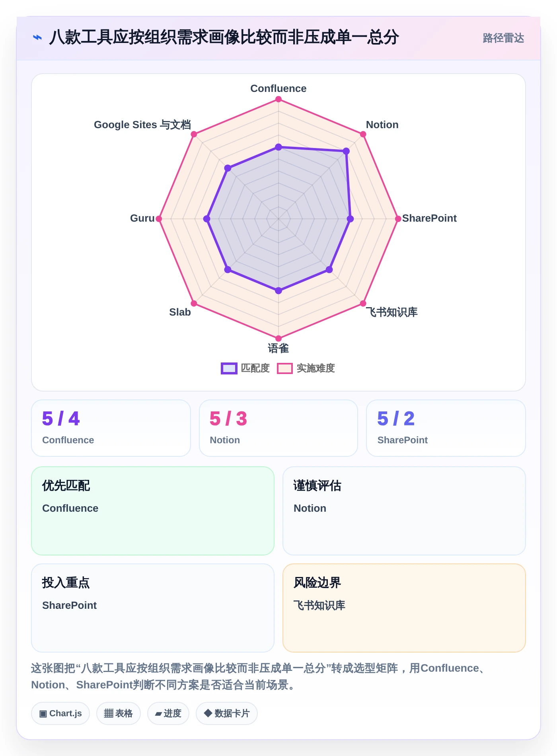
Task: Toggle the 实施难度 legend item
Action: coord(306,368)
